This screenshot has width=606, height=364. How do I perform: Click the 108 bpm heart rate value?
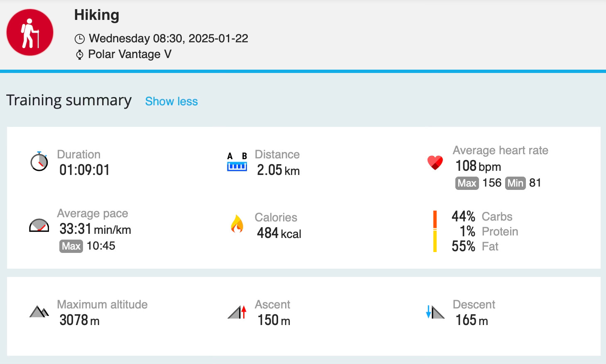(x=478, y=166)
